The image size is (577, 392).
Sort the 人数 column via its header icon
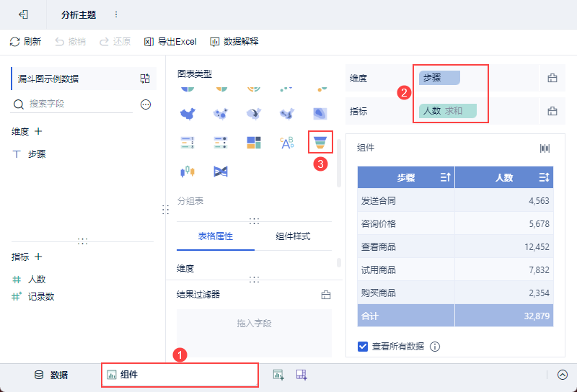click(545, 177)
